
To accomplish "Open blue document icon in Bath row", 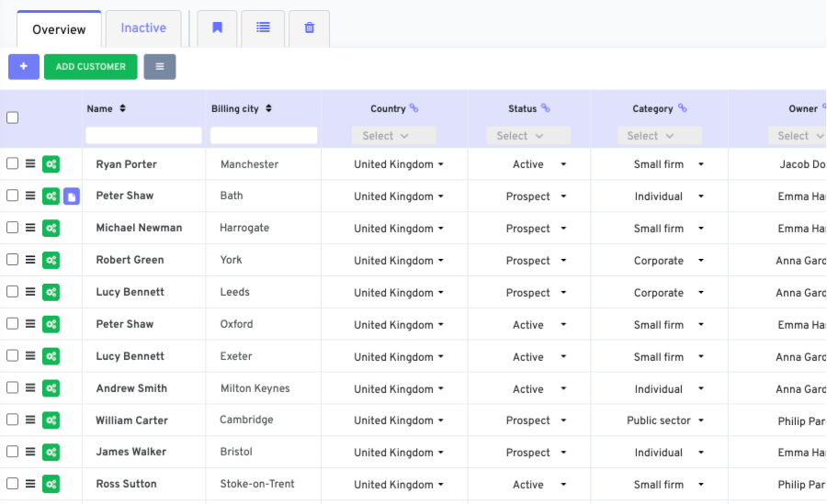I will coord(72,196).
